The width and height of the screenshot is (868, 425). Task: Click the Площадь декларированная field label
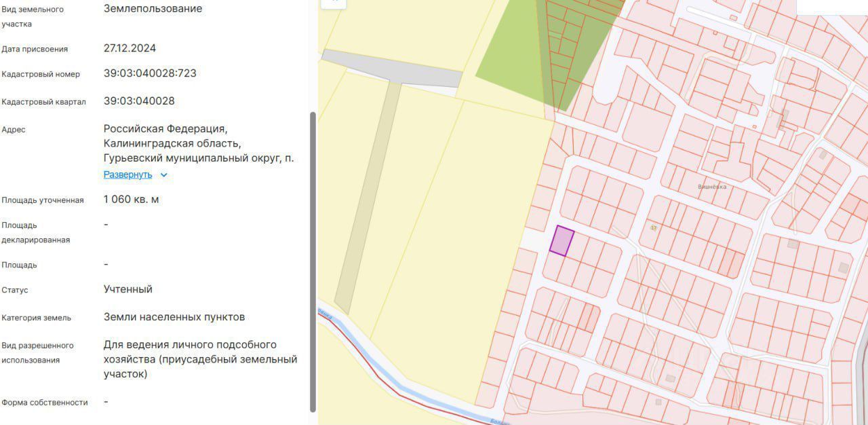pyautogui.click(x=36, y=232)
